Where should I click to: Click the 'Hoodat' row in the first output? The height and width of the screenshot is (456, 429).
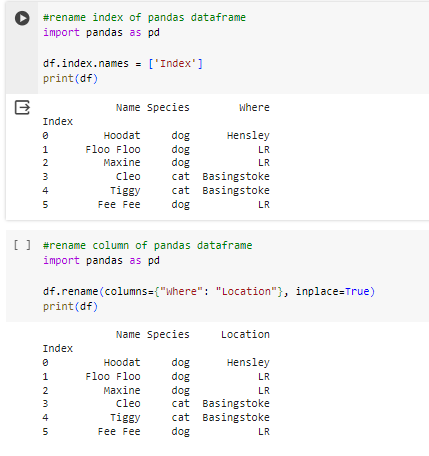click(156, 136)
